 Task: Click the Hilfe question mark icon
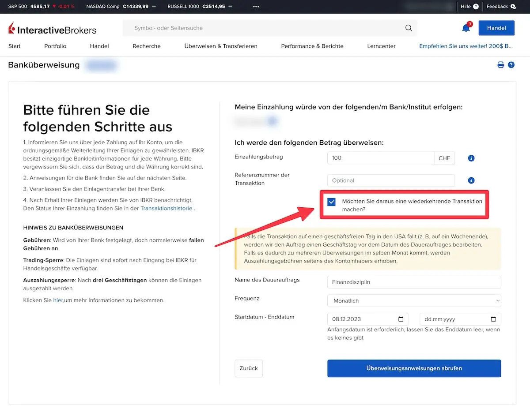[476, 7]
